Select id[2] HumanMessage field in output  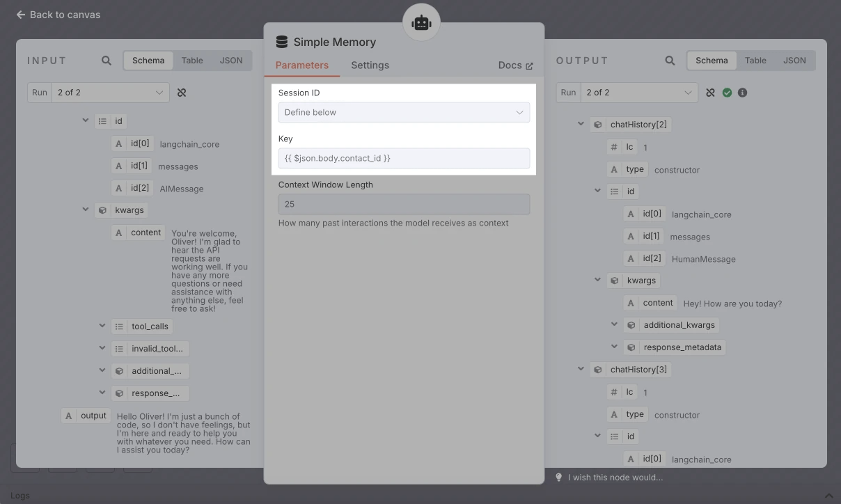(645, 258)
